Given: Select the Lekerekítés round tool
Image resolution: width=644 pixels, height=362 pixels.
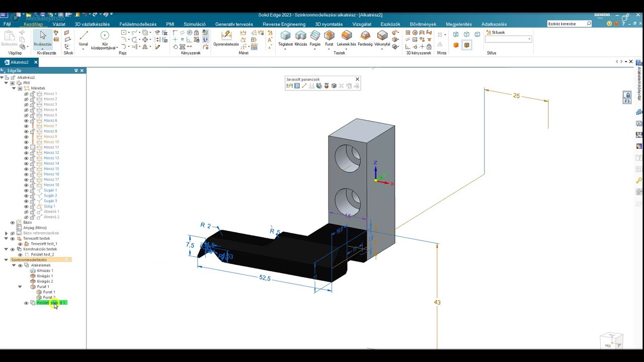Looking at the screenshot, I should click(x=347, y=38).
